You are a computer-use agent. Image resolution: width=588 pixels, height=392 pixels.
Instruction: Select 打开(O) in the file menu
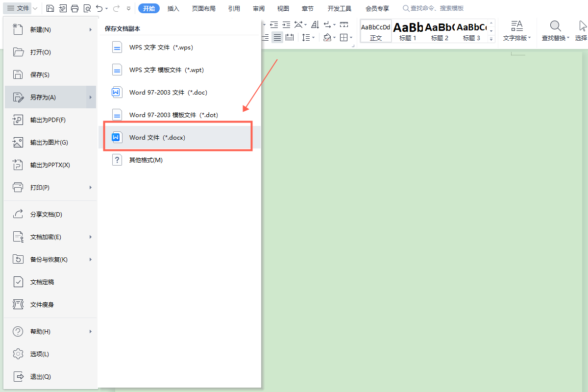(x=50, y=52)
